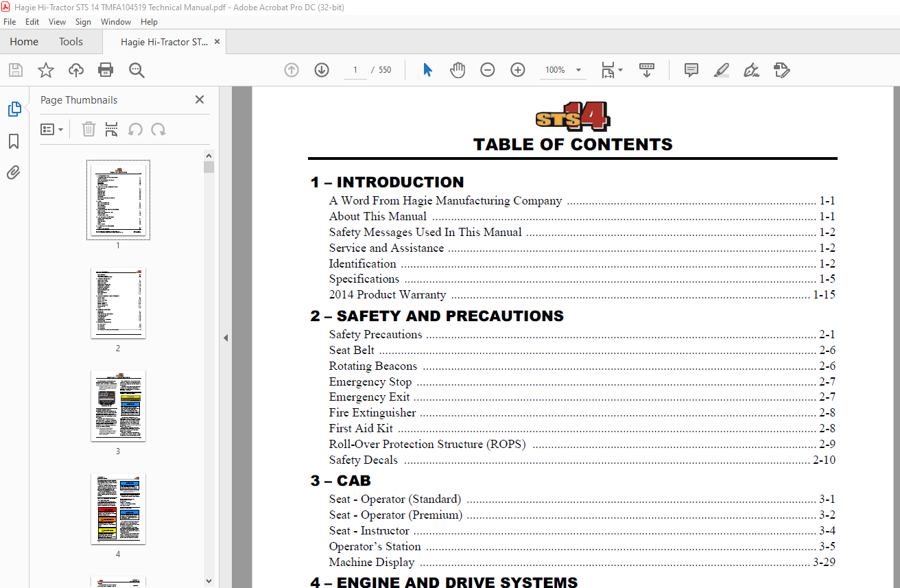Open the Sign menu
Screen dimensions: 900x588
coord(83,22)
